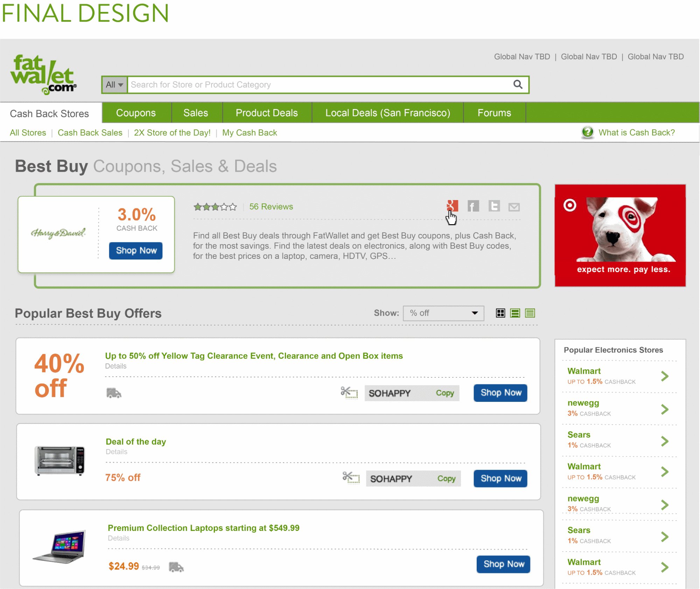Open first newegg store arrow
This screenshot has width=700, height=589.
click(x=665, y=409)
